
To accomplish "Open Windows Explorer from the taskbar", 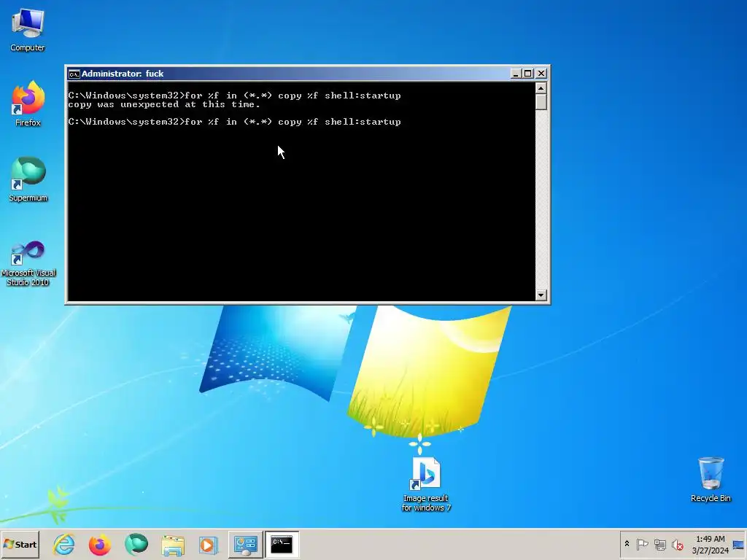I will pyautogui.click(x=172, y=544).
